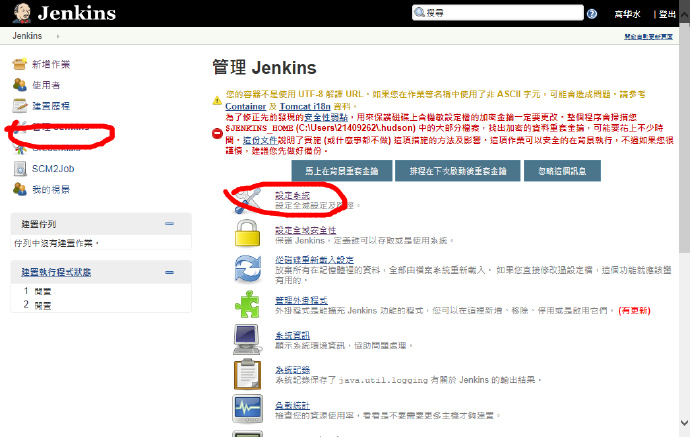
Task: Open the Container documentation link
Action: coord(246,106)
